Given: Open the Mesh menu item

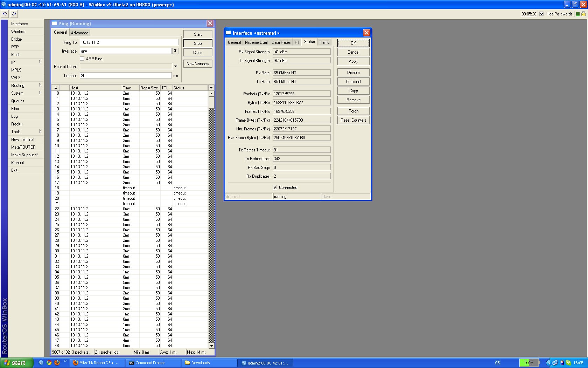Looking at the screenshot, I should (x=26, y=55).
